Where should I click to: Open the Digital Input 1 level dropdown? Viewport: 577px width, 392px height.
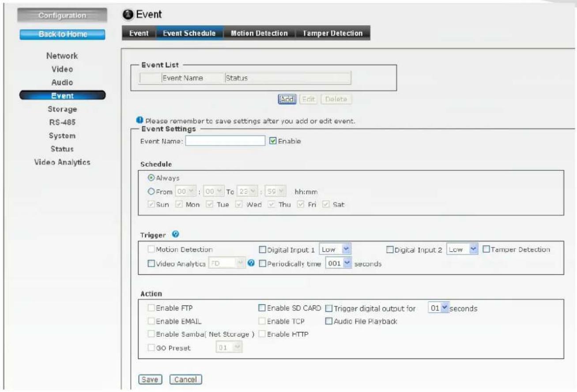[x=335, y=250]
